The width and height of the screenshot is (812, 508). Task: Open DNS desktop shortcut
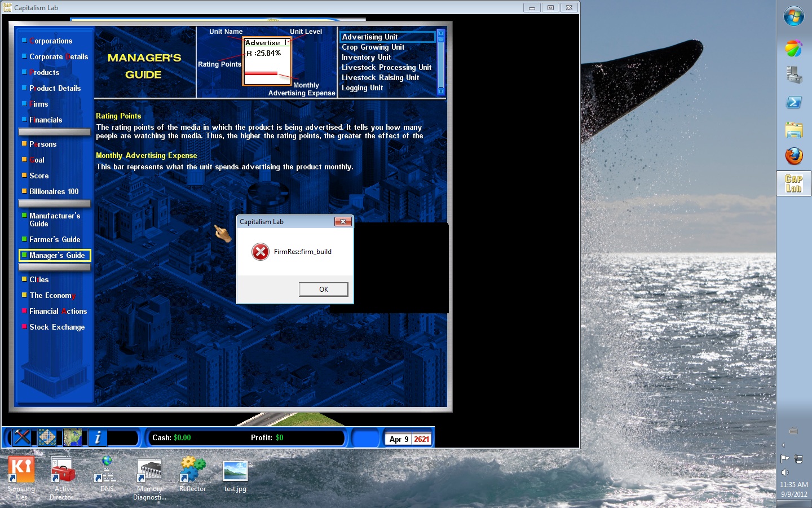107,474
